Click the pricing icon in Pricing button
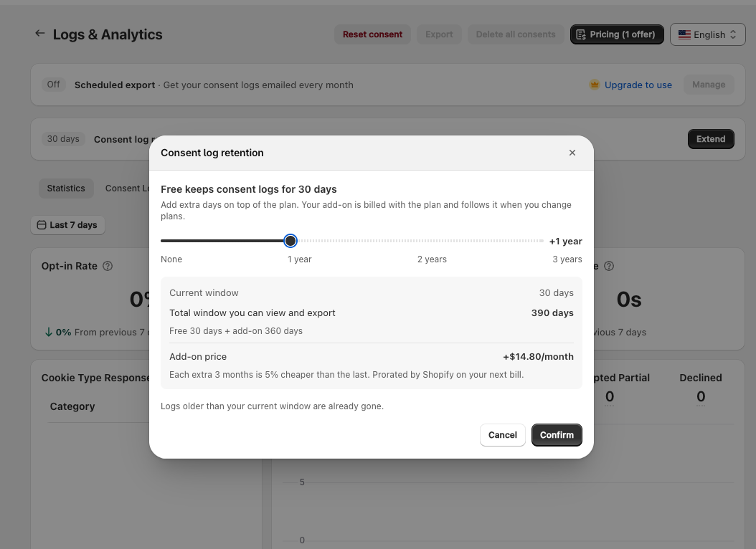 [581, 34]
